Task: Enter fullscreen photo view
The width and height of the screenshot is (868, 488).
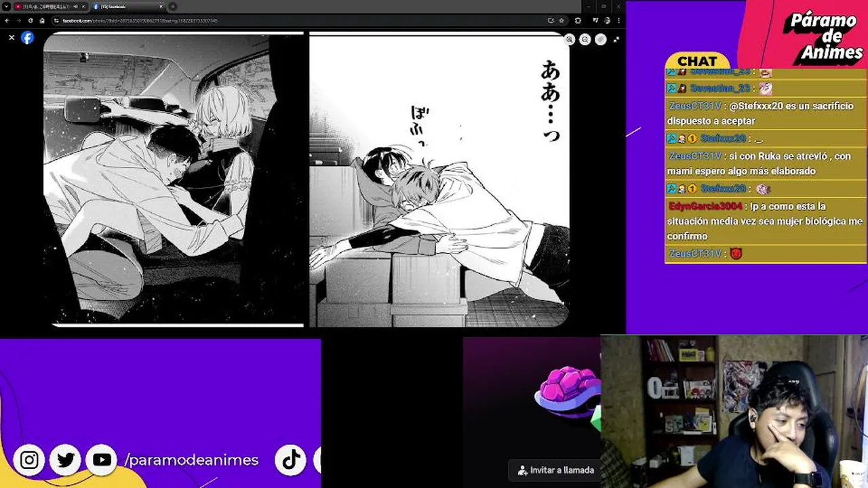Action: tap(616, 39)
